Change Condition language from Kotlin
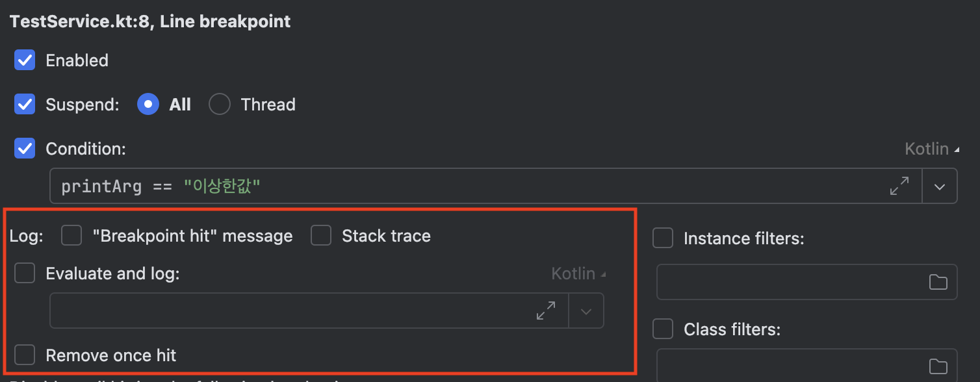 click(x=932, y=149)
